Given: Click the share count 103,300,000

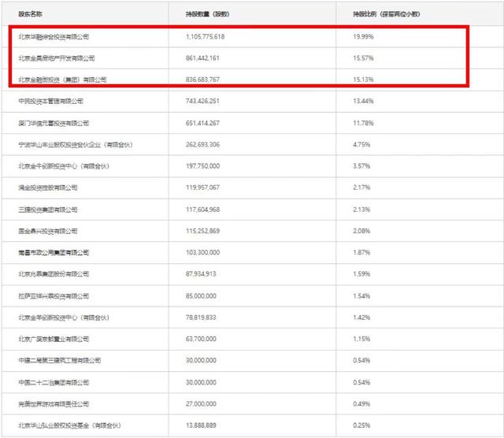Looking at the screenshot, I should [x=202, y=252].
